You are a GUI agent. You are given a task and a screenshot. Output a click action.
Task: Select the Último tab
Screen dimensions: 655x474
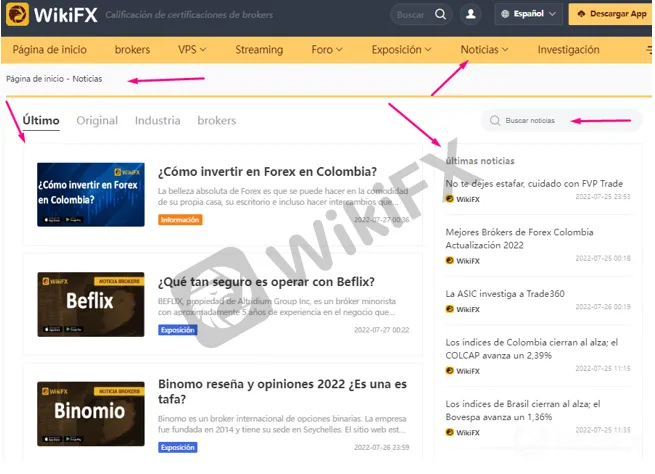coord(41,120)
